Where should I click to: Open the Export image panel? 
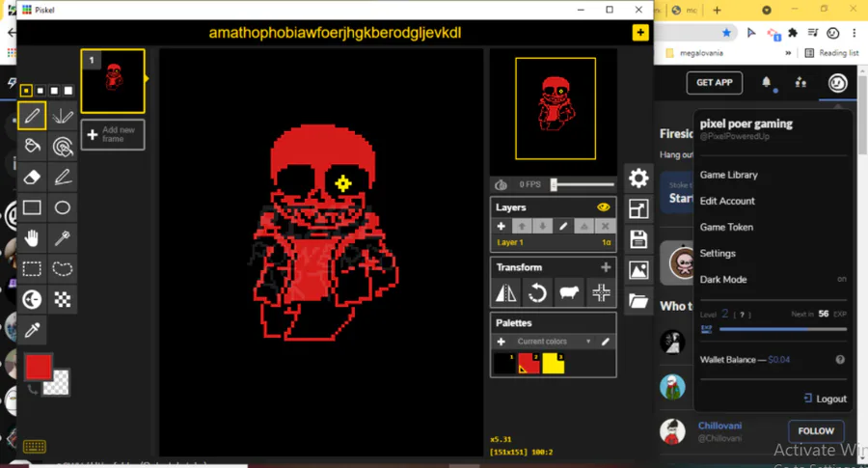click(638, 270)
